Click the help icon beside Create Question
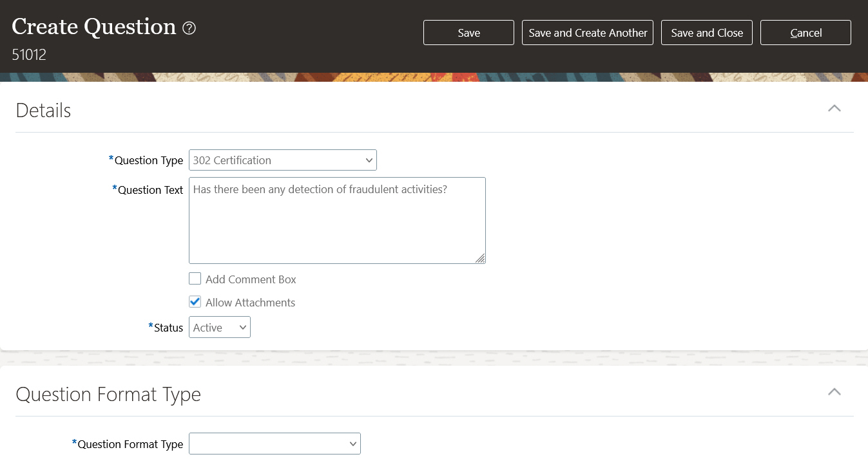This screenshot has height=459, width=868. (x=189, y=28)
